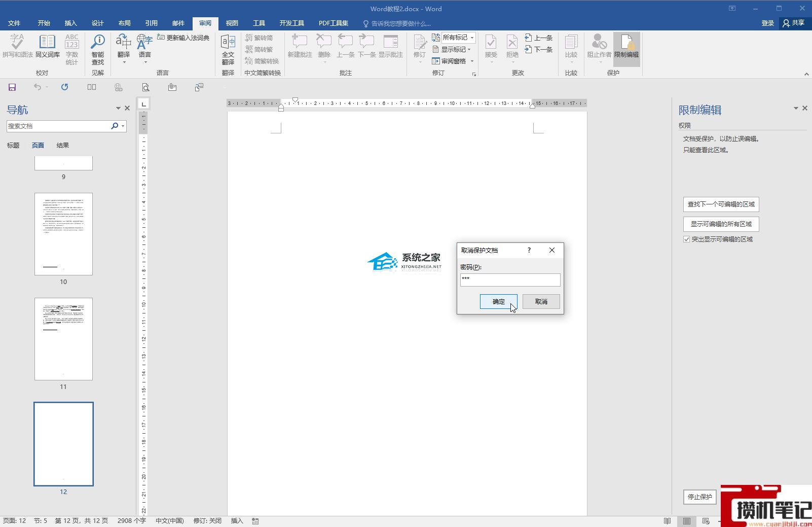The height and width of the screenshot is (527, 812).
Task: Expand the Reviewing Pane (审阅窗格) dropdown
Action: [472, 61]
